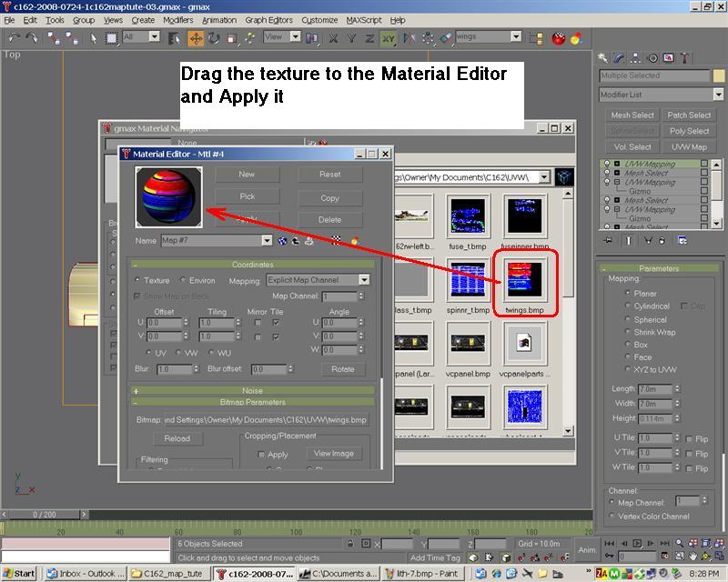Click the Zoom magnifier viewport control

click(679, 543)
